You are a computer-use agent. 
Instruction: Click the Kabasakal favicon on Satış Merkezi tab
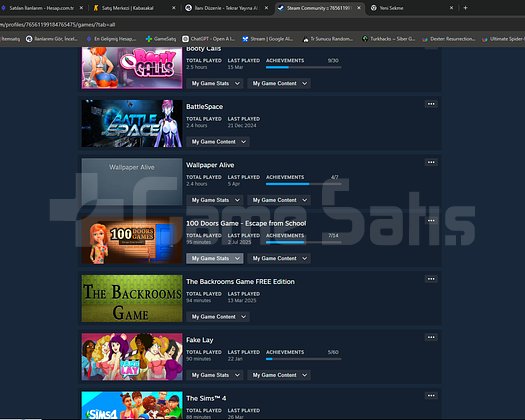click(96, 8)
